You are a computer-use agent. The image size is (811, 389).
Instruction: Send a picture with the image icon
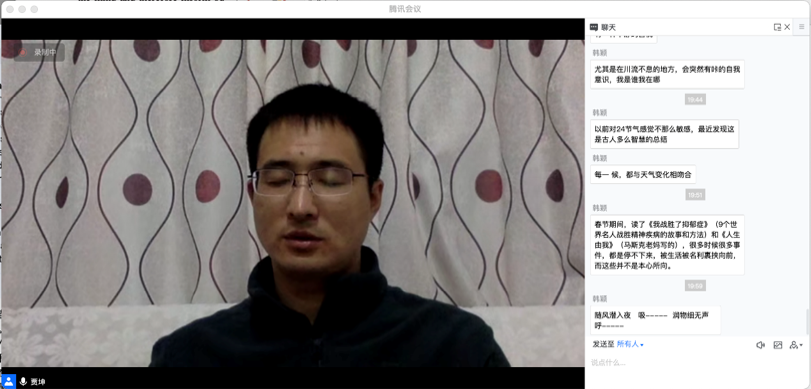[x=777, y=345]
